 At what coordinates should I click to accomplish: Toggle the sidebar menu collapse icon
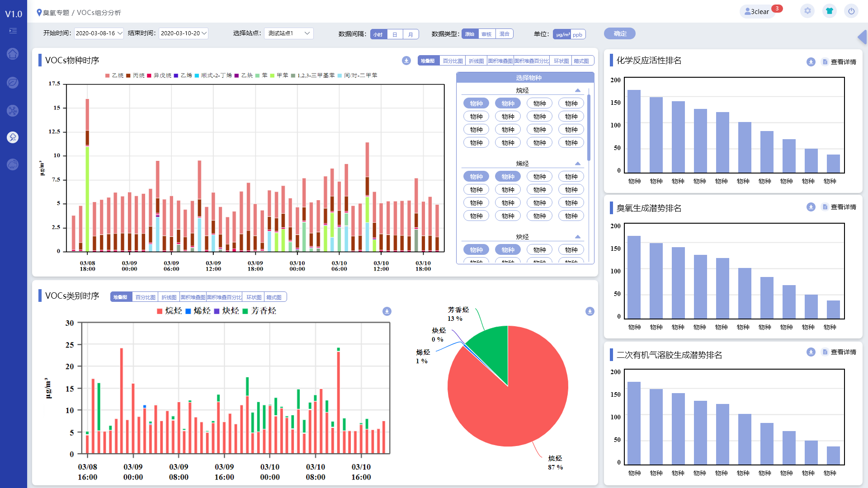pyautogui.click(x=13, y=31)
